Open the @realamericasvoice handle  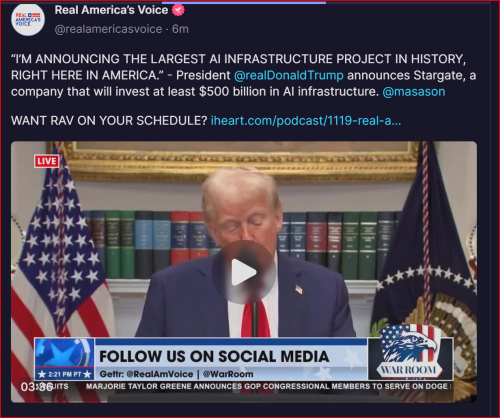point(108,29)
